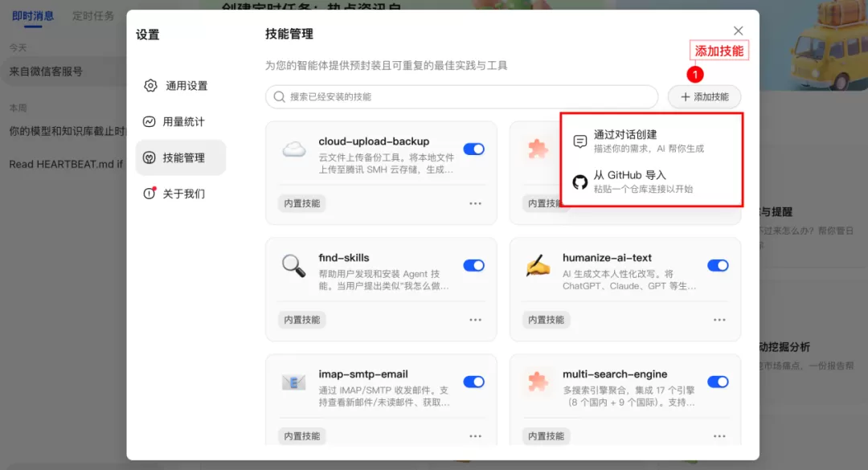Open the three-dot menu of humanize-ai-text
868x470 pixels.
pos(719,320)
